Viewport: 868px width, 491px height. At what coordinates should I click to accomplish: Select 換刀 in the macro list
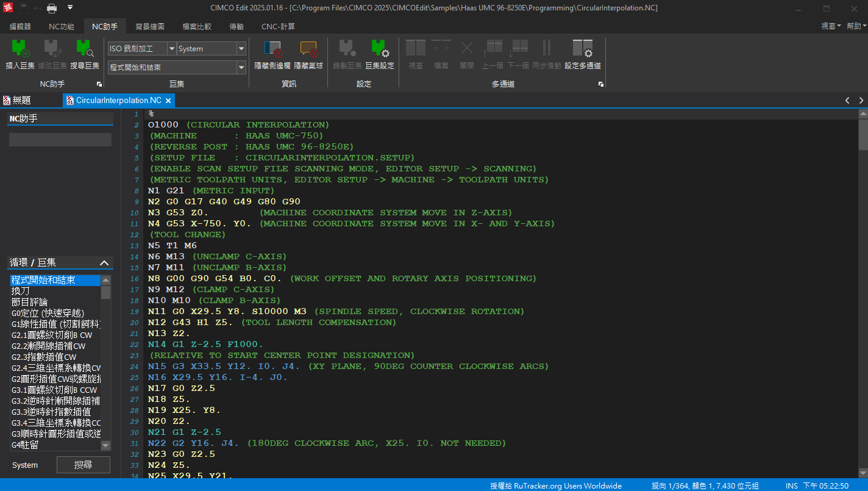click(x=21, y=291)
